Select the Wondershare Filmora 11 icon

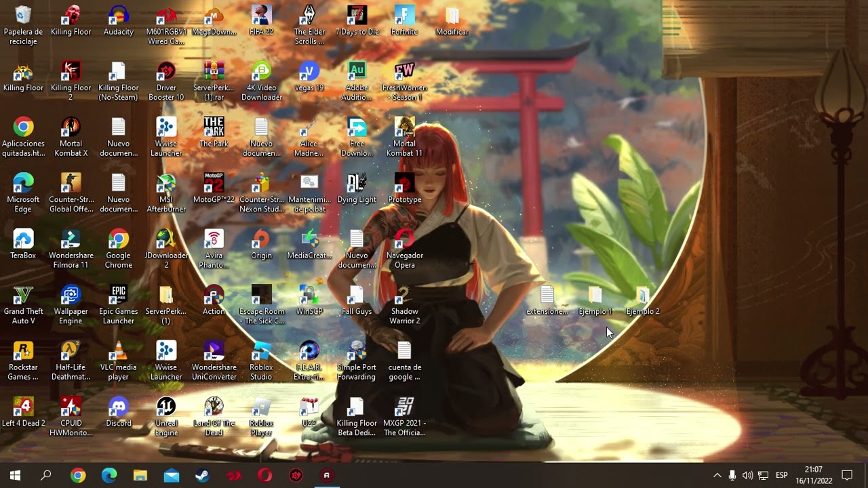coord(71,249)
